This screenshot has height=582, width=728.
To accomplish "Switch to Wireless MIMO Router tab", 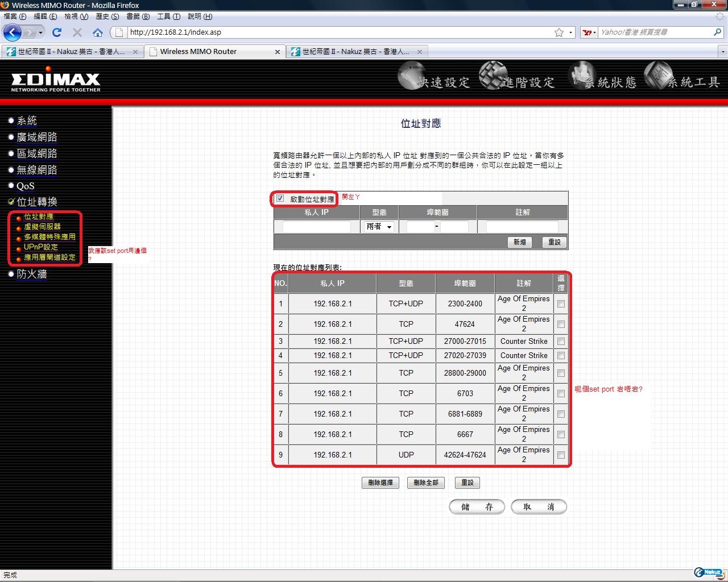I will (x=214, y=52).
